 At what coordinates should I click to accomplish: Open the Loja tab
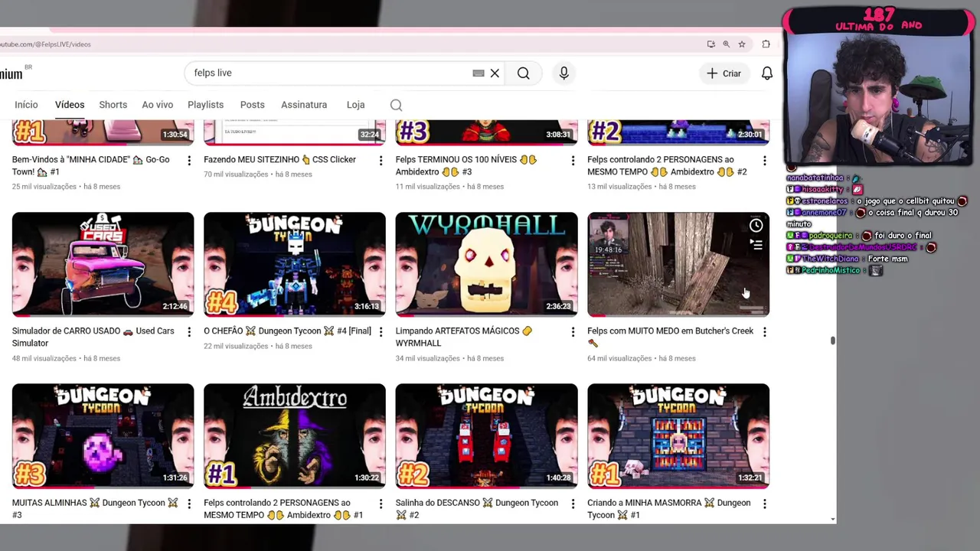coord(355,105)
